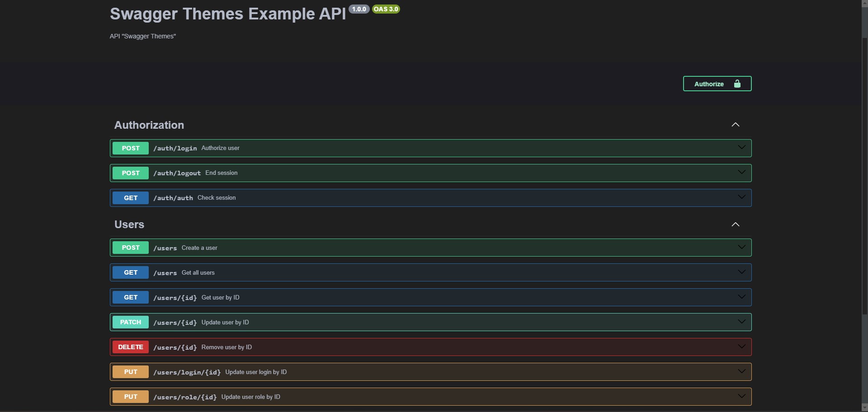Expand the POST /auth/logout chevron

(x=741, y=172)
